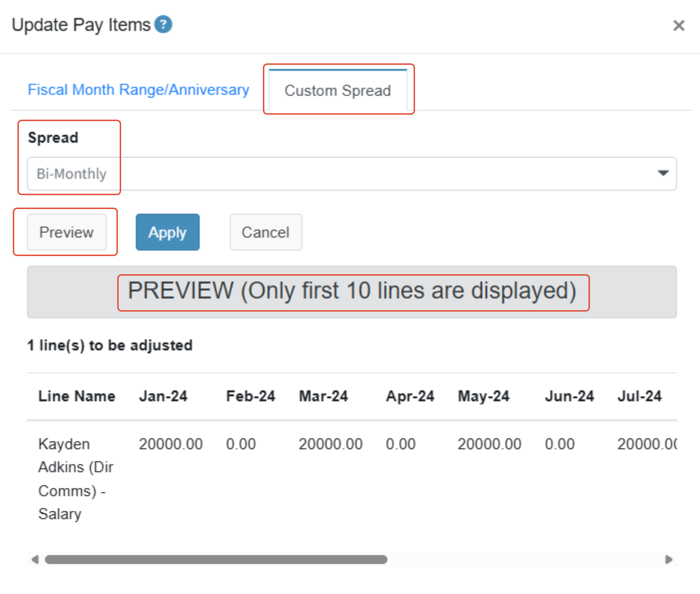
Task: Click the PREVIEW banner heading
Action: click(352, 291)
